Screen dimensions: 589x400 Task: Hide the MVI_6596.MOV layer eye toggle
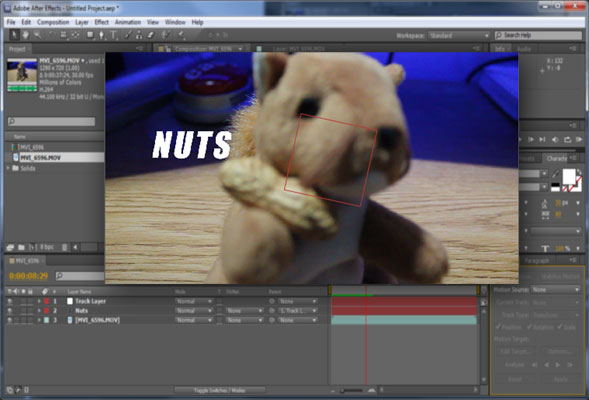click(10, 320)
